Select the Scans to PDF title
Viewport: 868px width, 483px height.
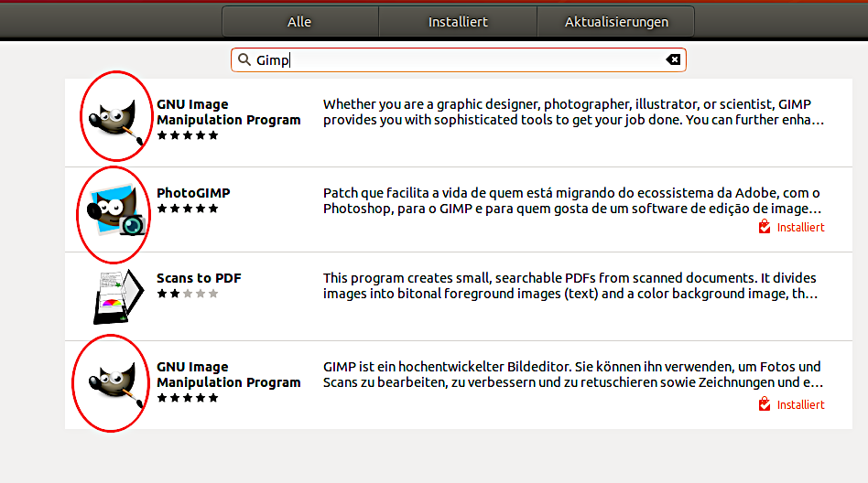point(199,278)
